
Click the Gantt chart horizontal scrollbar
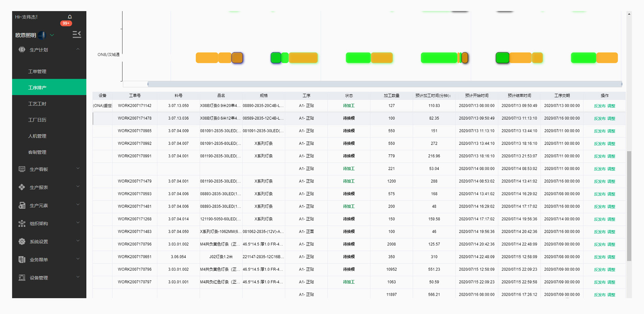click(385, 84)
